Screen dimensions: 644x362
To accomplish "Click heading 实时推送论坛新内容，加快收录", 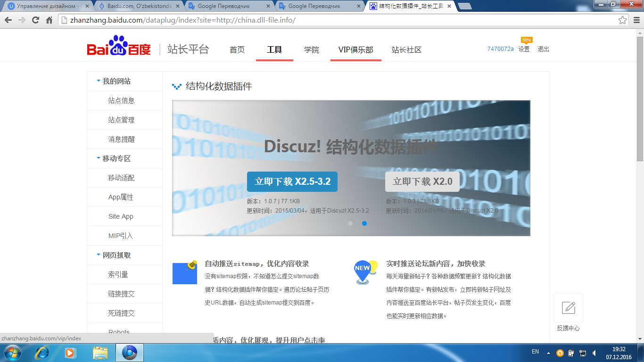I will point(436,263).
